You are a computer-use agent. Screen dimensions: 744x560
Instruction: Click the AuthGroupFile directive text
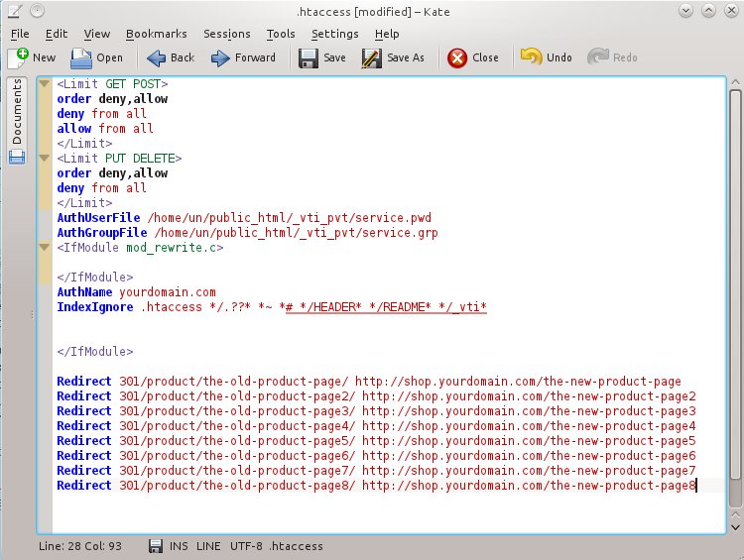coord(102,232)
